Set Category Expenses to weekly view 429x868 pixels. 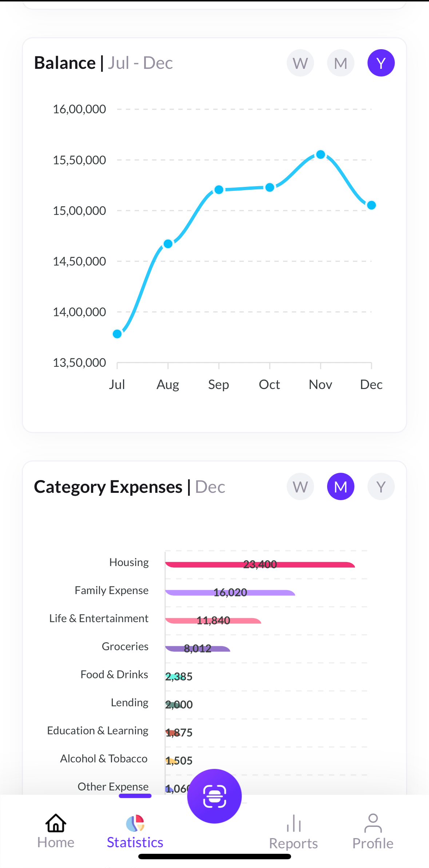click(x=300, y=487)
